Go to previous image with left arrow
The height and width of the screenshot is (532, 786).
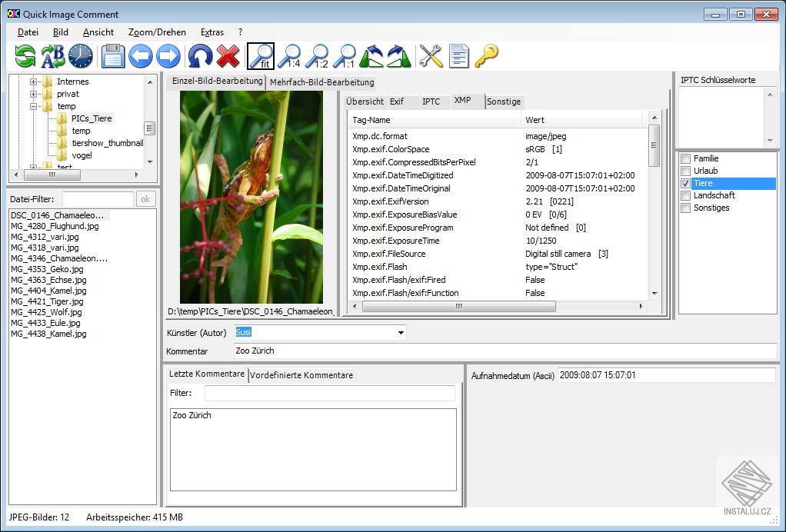[x=141, y=56]
